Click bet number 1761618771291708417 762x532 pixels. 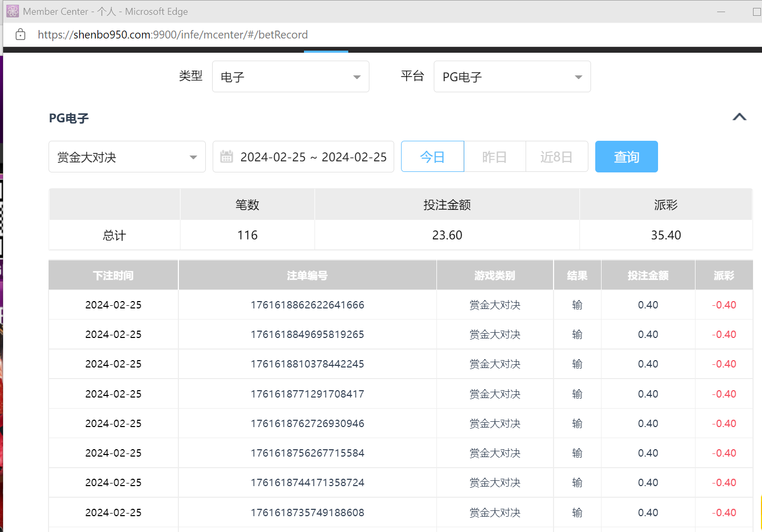[307, 394]
